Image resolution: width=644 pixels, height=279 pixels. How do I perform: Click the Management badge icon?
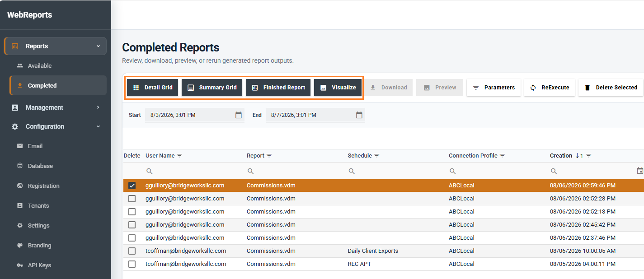(15, 107)
